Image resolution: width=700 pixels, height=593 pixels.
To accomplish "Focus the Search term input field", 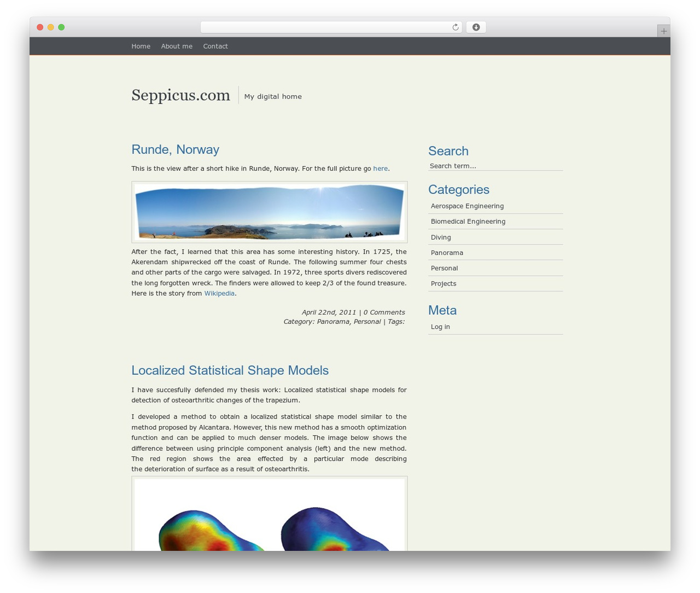I will [495, 166].
